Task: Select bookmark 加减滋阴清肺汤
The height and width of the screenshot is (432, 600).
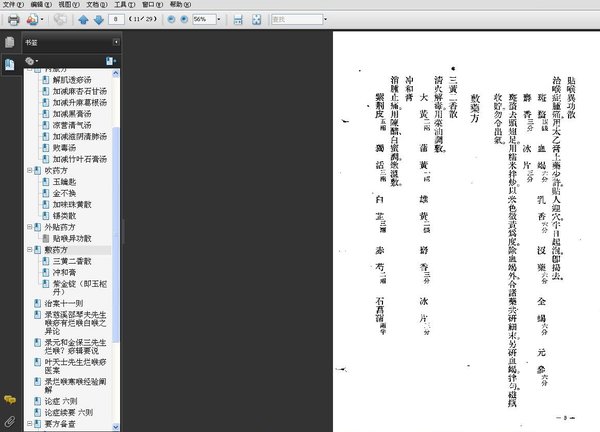Action: 80,137
